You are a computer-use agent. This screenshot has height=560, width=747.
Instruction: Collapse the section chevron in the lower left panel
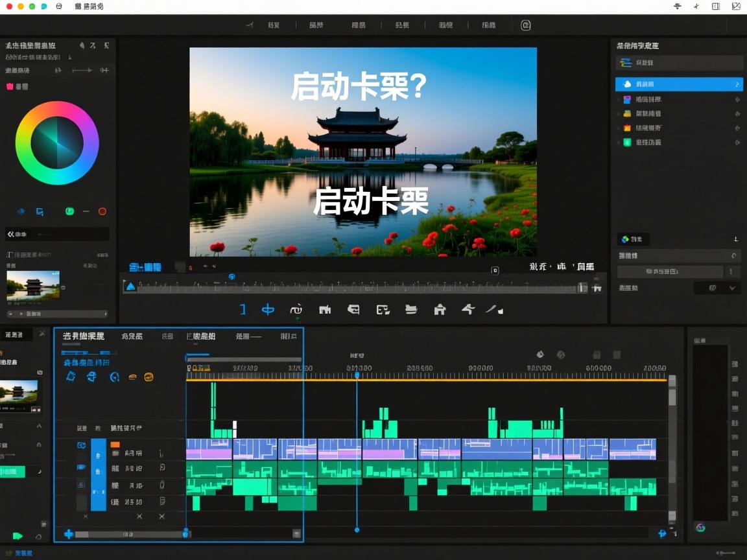click(x=39, y=426)
